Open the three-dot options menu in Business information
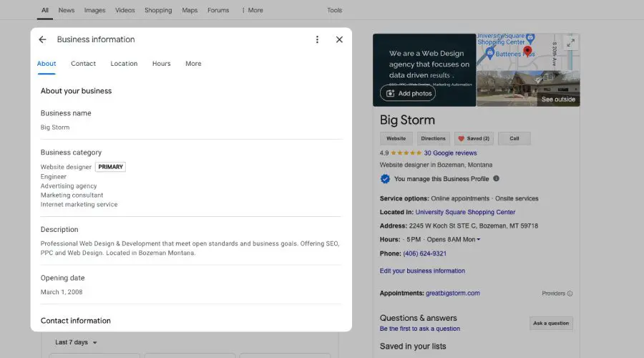 317,39
